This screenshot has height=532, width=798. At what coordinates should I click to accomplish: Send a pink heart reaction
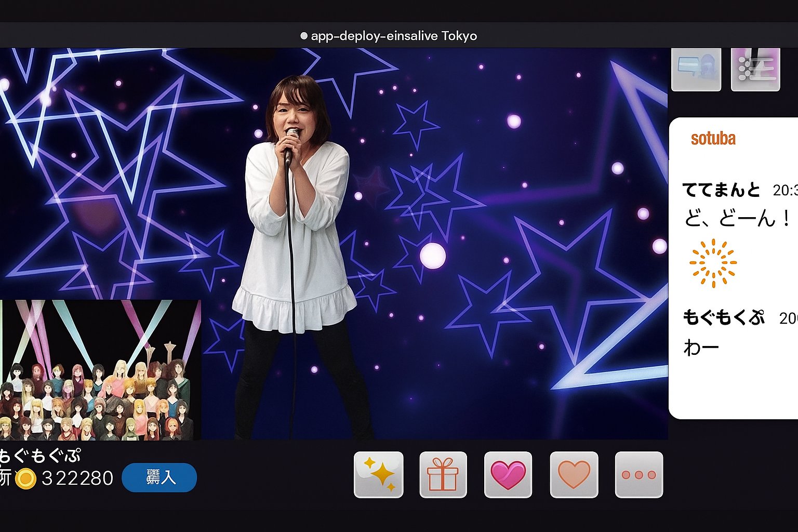click(x=508, y=474)
